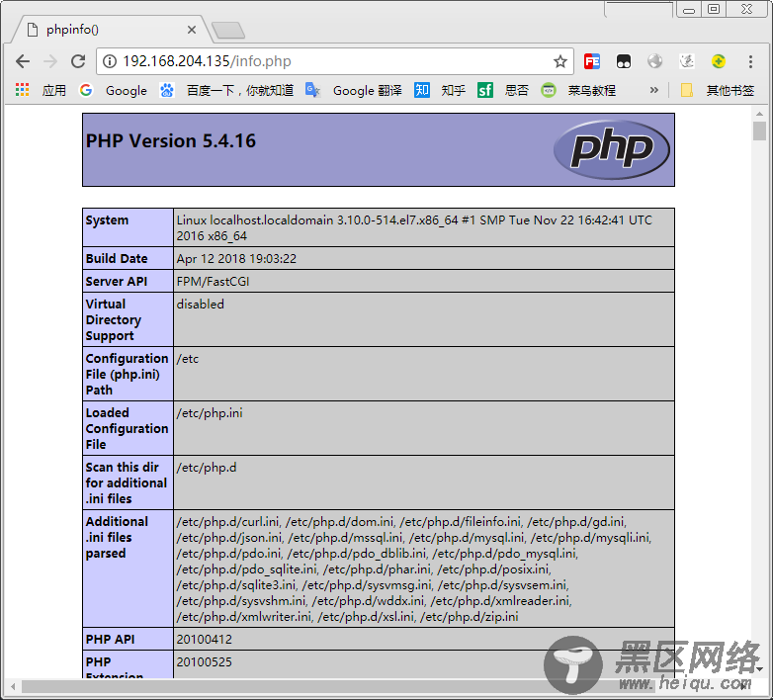This screenshot has width=773, height=700.
Task: Click the /etc/php.d scan directory value
Action: point(207,468)
